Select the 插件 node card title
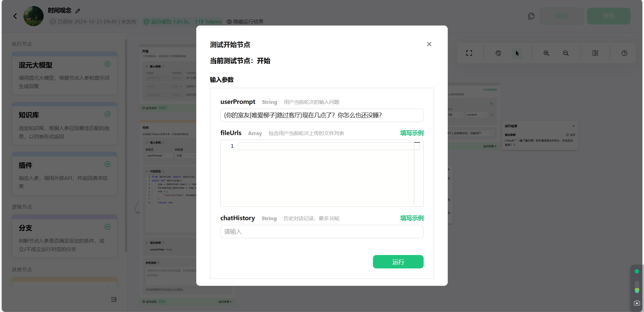Image resolution: width=644 pixels, height=312 pixels. 25,165
